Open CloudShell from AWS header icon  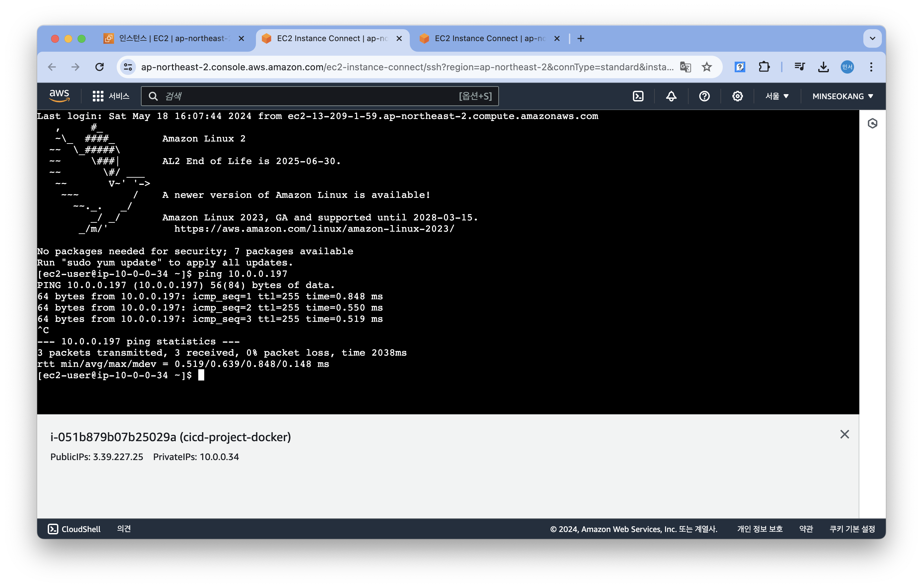click(638, 96)
